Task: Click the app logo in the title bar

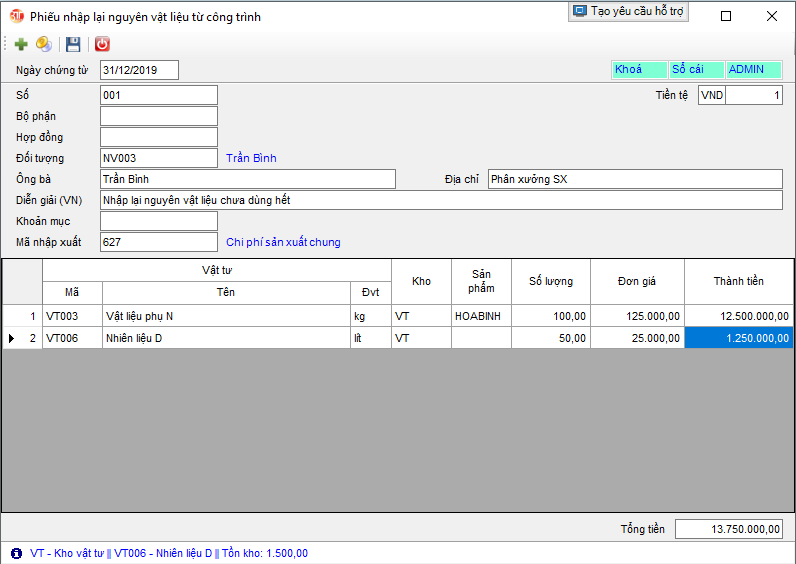Action: pyautogui.click(x=16, y=16)
